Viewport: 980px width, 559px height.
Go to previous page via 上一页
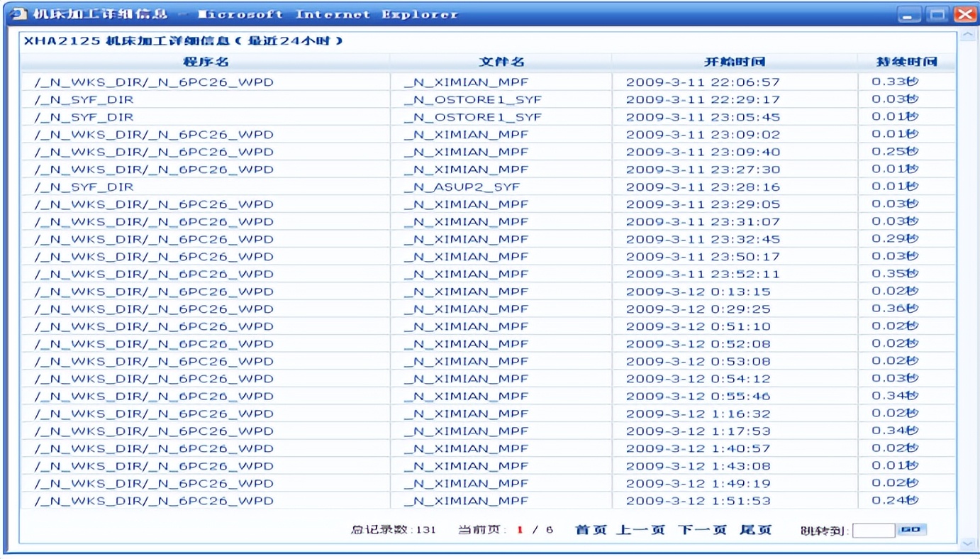(x=640, y=530)
